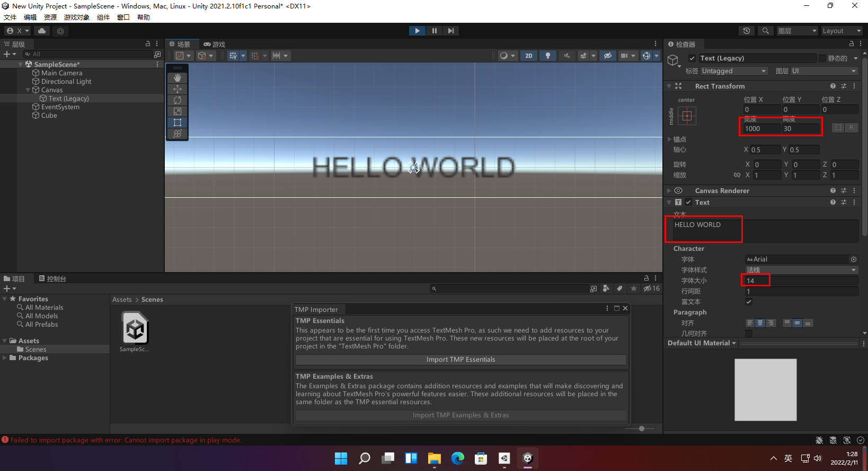Select the Rotate tool
This screenshot has height=471, width=868.
pos(178,100)
